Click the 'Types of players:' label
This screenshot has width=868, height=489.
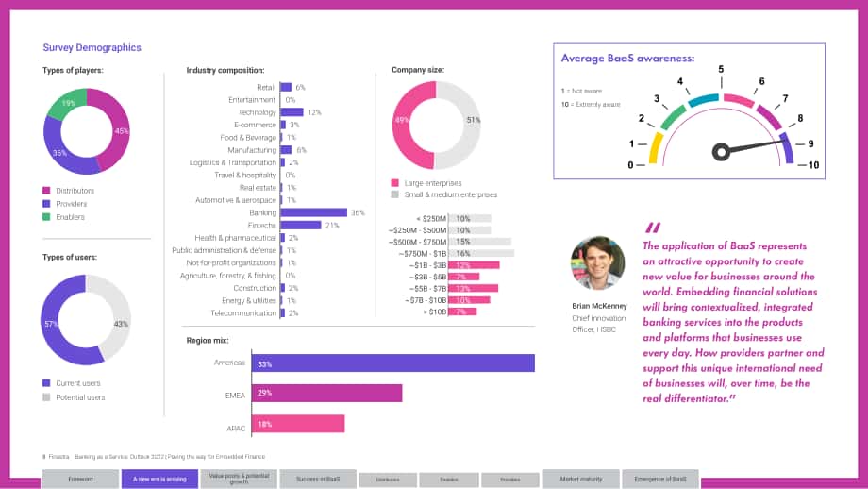(73, 71)
